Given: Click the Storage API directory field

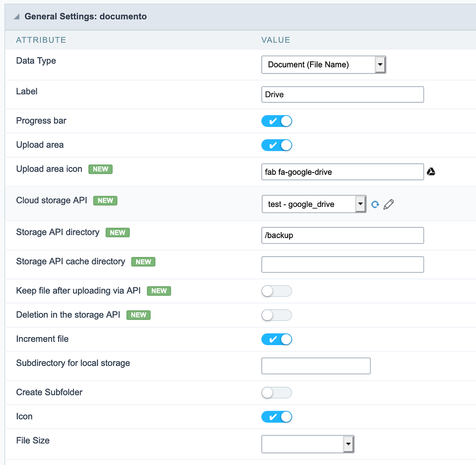Looking at the screenshot, I should (x=343, y=235).
